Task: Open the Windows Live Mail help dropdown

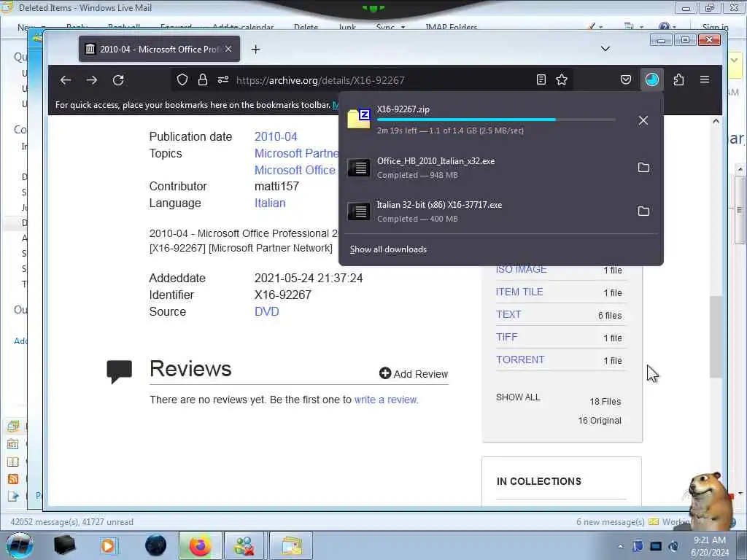Action: pyautogui.click(x=667, y=27)
